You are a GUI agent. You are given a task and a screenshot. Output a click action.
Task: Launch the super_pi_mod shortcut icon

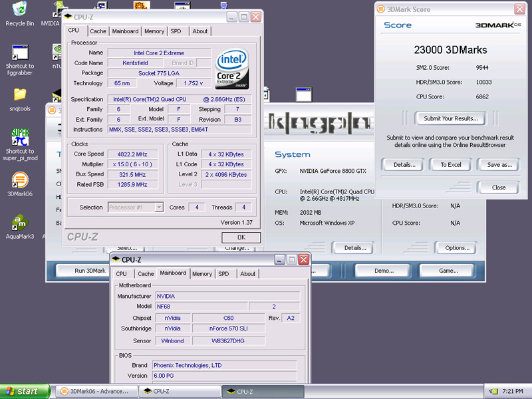[20, 138]
